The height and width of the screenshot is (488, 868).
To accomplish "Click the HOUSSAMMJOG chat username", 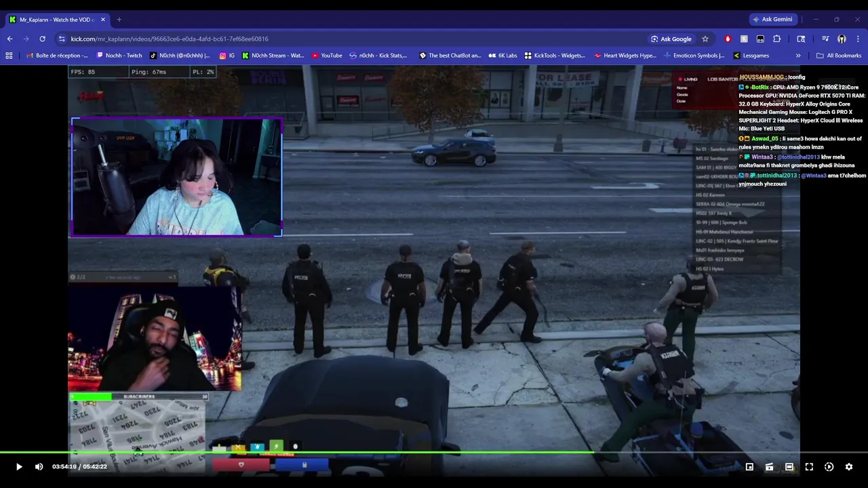I will [762, 77].
